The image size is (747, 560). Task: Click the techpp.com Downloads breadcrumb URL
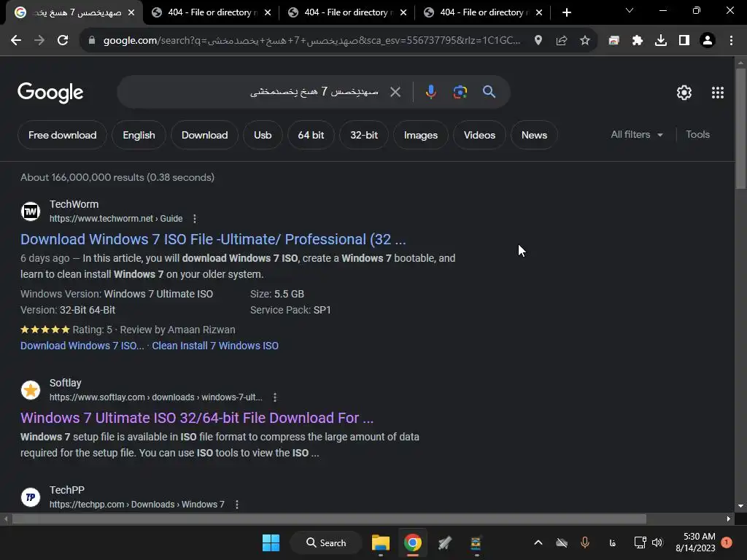(136, 505)
